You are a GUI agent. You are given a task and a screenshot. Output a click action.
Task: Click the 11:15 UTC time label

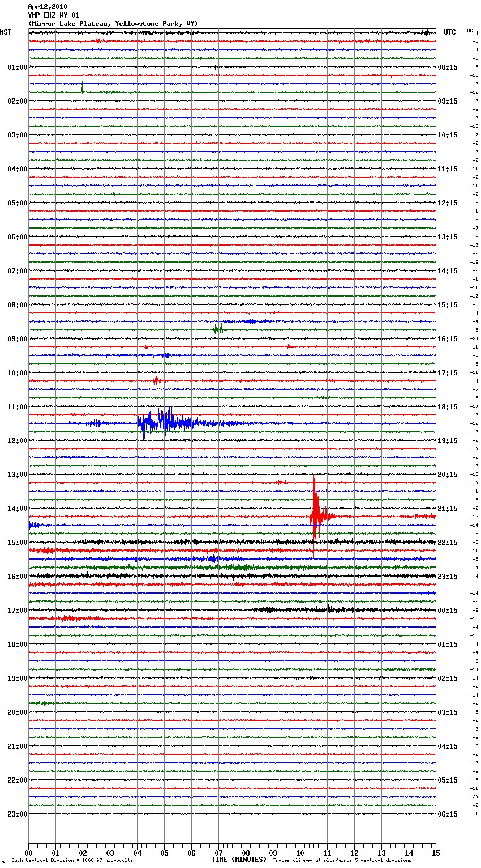pyautogui.click(x=448, y=169)
